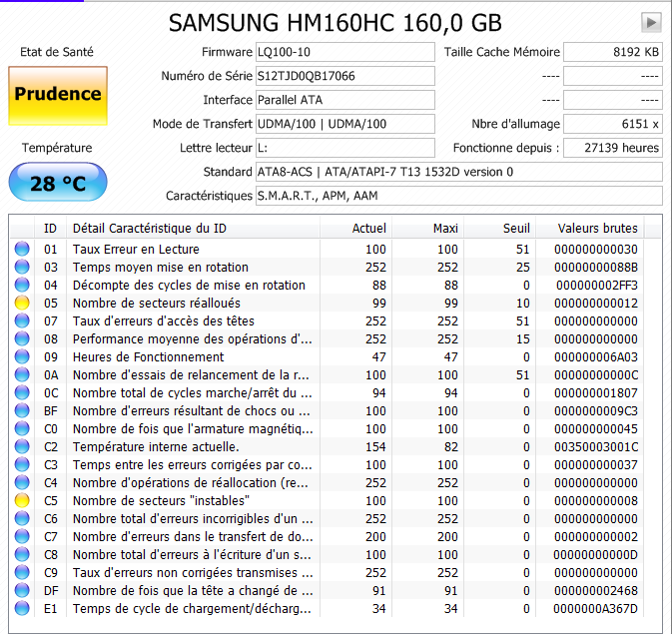Screen dimensions: 672x634
Task: Click yellow status icon for reallocated sectors
Action: (22, 303)
